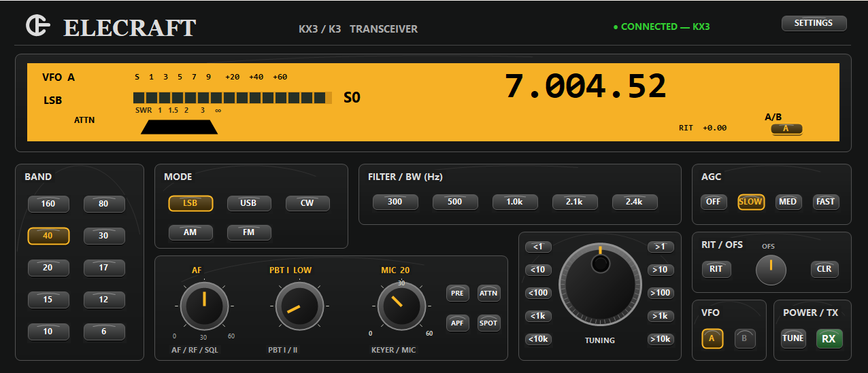Image resolution: width=868 pixels, height=373 pixels.
Task: Toggle the APF audio filter button
Action: tap(458, 323)
